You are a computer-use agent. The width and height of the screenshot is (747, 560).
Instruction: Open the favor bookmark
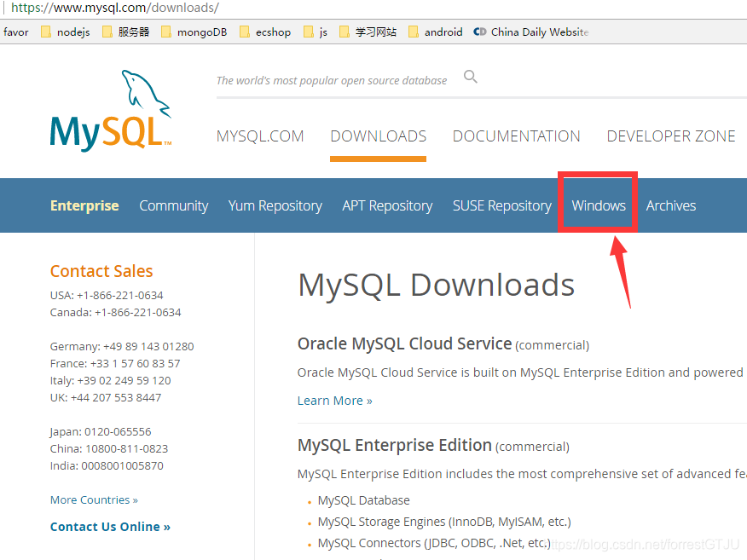click(x=15, y=32)
